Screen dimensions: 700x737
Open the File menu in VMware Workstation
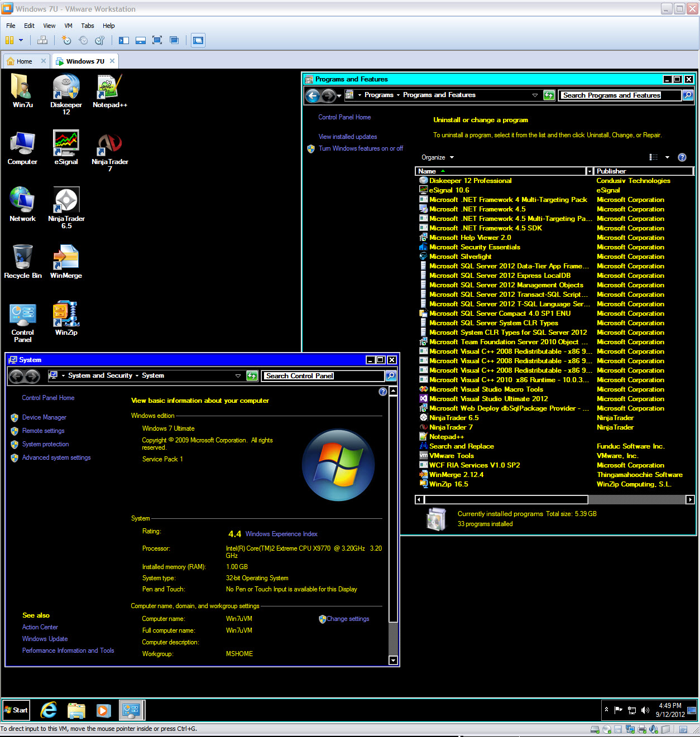(x=11, y=26)
